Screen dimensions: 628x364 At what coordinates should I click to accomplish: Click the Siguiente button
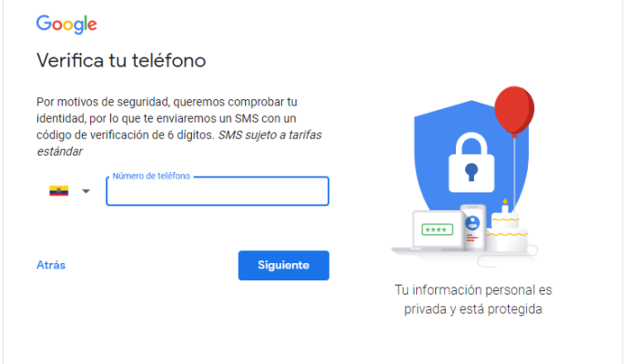pyautogui.click(x=283, y=266)
